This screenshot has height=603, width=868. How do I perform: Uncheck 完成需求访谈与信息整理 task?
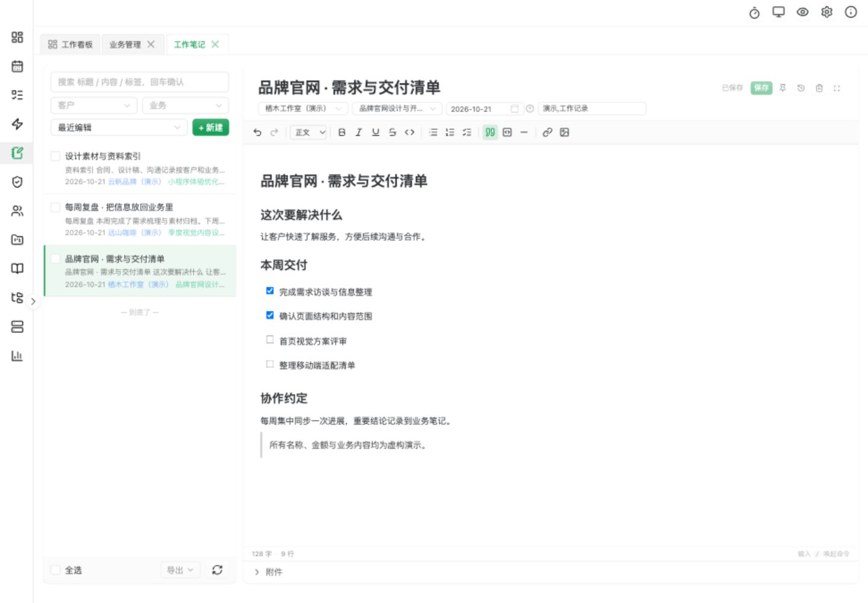(270, 291)
